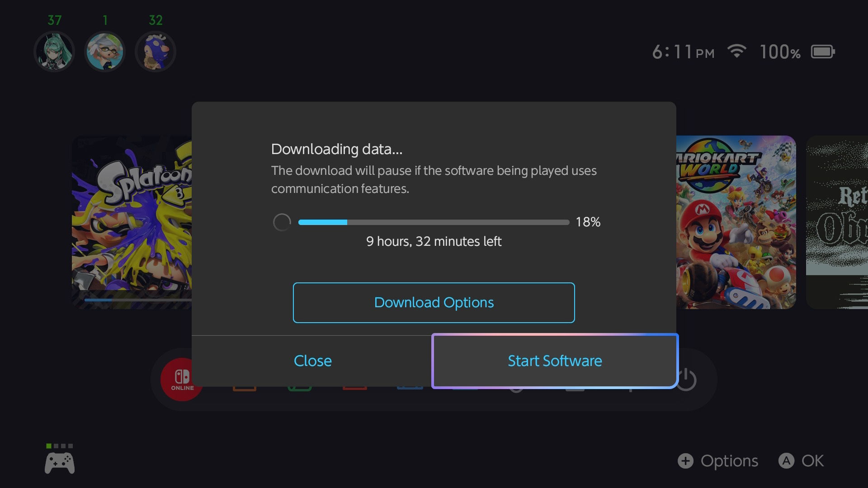
Task: Open the green-haired user profile with 37
Action: click(x=54, y=52)
